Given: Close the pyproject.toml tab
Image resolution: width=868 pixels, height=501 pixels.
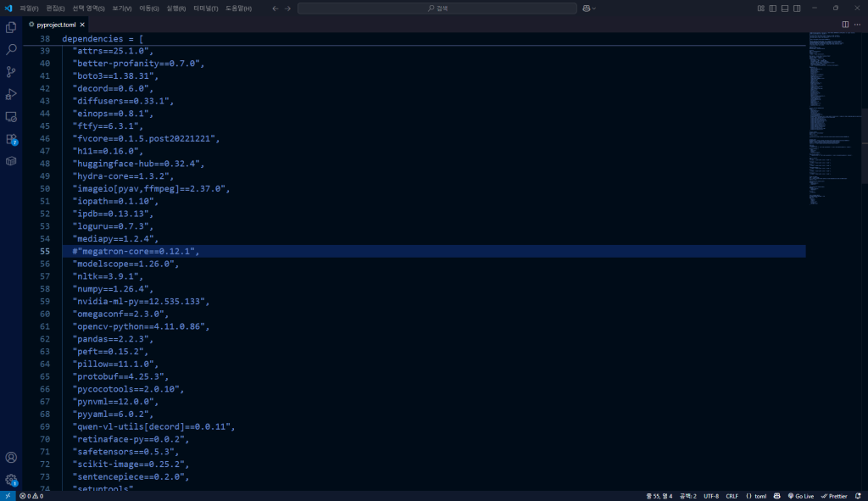Looking at the screenshot, I should coord(82,25).
